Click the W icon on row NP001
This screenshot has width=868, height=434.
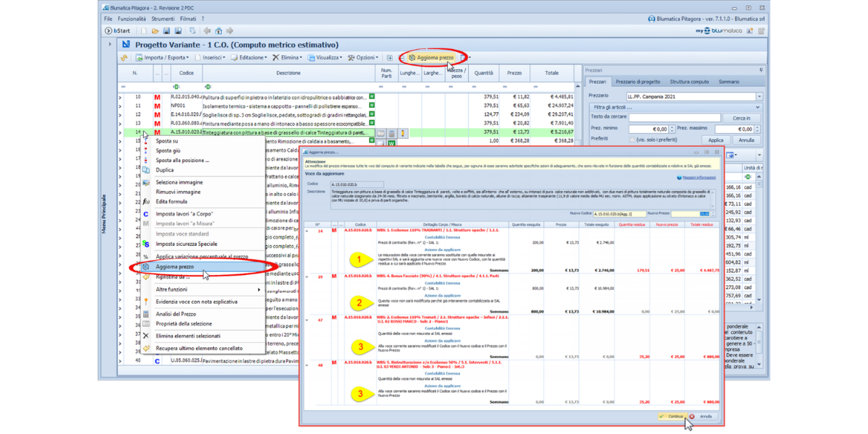pyautogui.click(x=372, y=106)
